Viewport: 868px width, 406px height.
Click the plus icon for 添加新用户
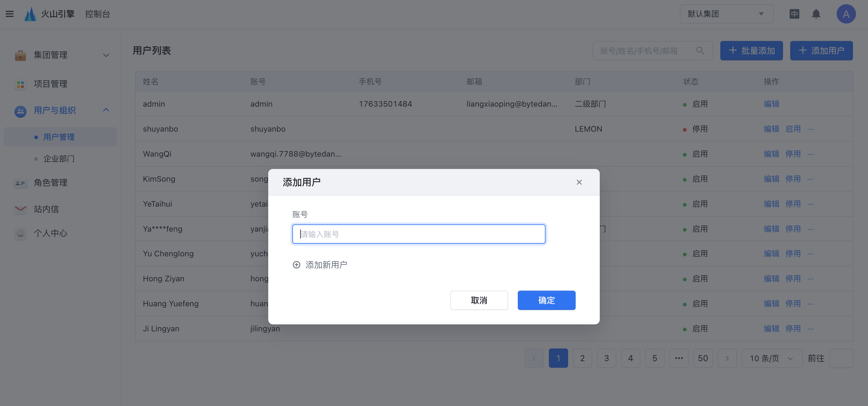click(x=296, y=265)
